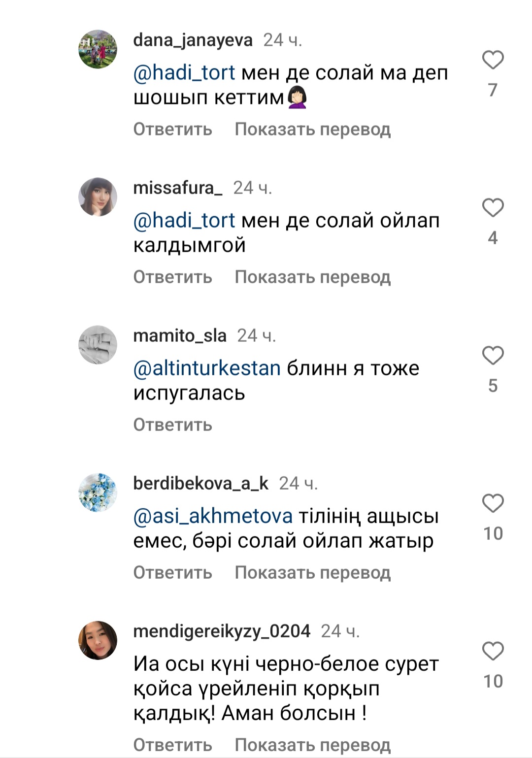
Task: Show translation of missafura_'s comment
Action: pyautogui.click(x=312, y=277)
